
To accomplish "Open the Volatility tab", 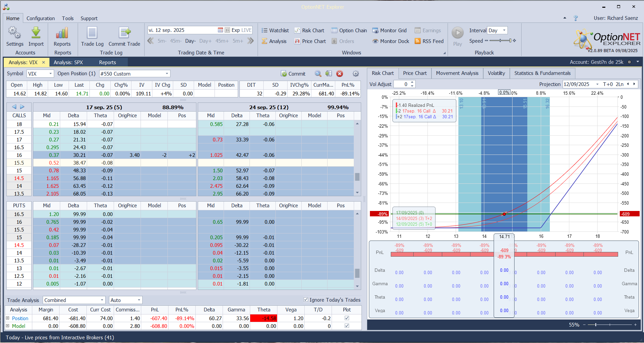I will coord(496,73).
